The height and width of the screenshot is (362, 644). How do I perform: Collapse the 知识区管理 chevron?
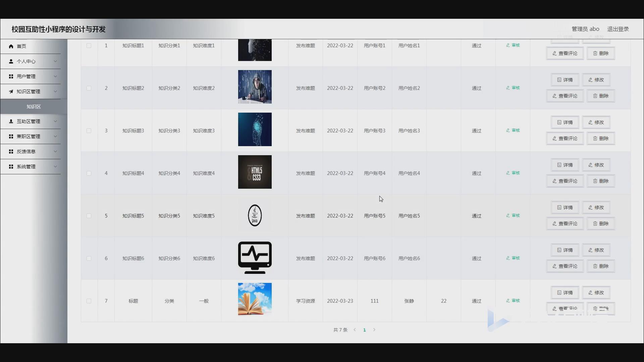55,92
